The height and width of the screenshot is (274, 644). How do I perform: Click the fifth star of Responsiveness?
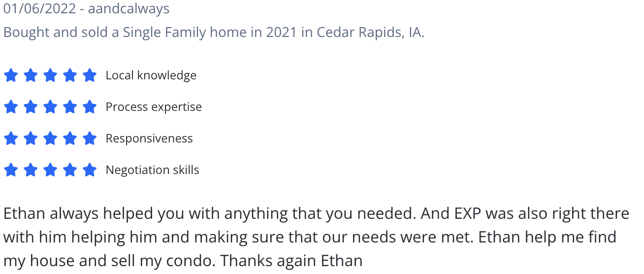[90, 138]
